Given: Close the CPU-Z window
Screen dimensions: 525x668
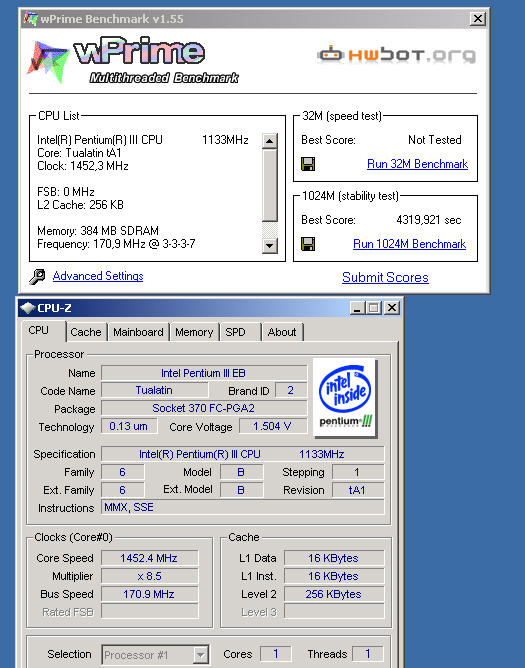Looking at the screenshot, I should 392,308.
